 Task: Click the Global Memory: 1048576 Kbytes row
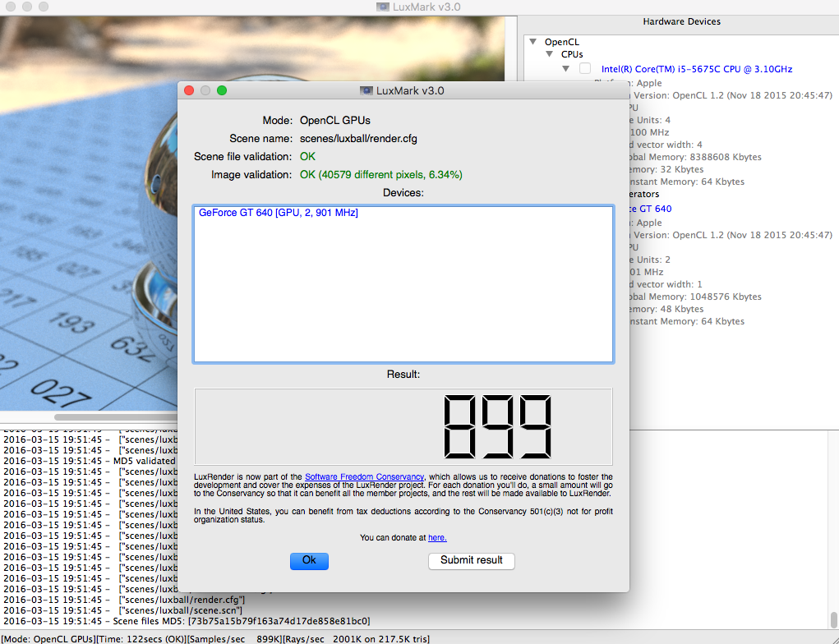pos(695,297)
